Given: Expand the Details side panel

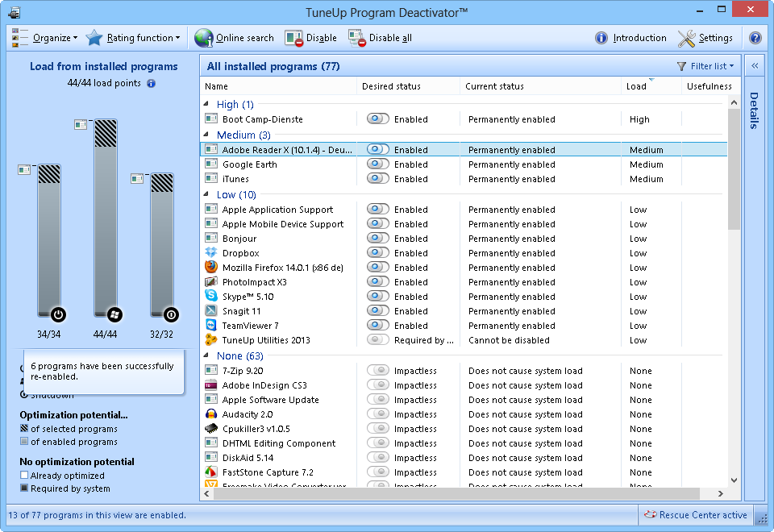Looking at the screenshot, I should 755,66.
